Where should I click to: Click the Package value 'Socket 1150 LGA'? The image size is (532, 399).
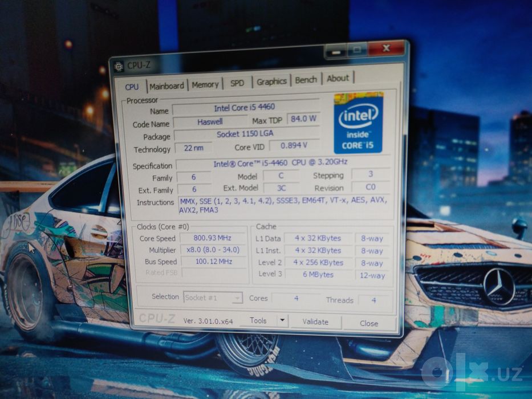click(246, 134)
